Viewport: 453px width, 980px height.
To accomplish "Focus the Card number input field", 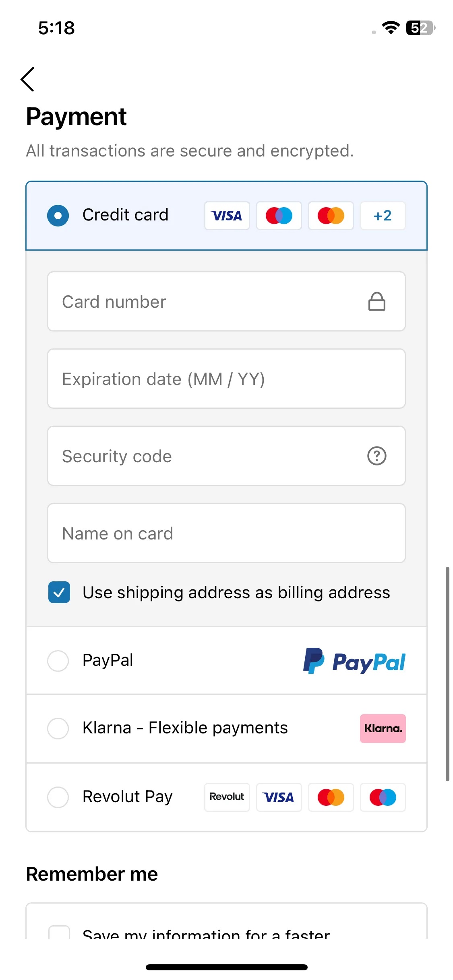I will (226, 302).
